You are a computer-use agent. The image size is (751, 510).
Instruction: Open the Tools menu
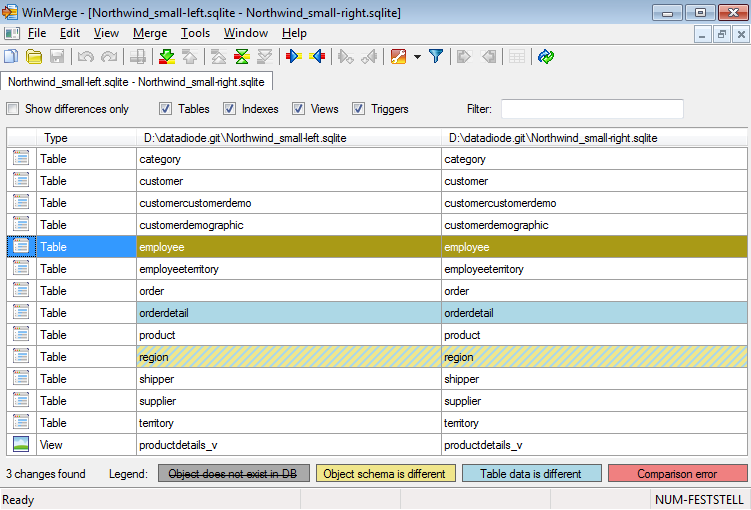195,33
